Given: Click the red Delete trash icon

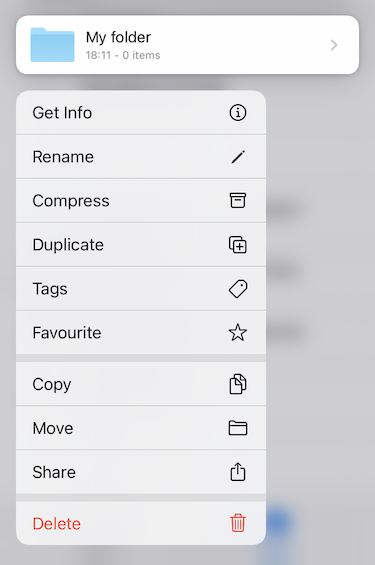Looking at the screenshot, I should 238,523.
